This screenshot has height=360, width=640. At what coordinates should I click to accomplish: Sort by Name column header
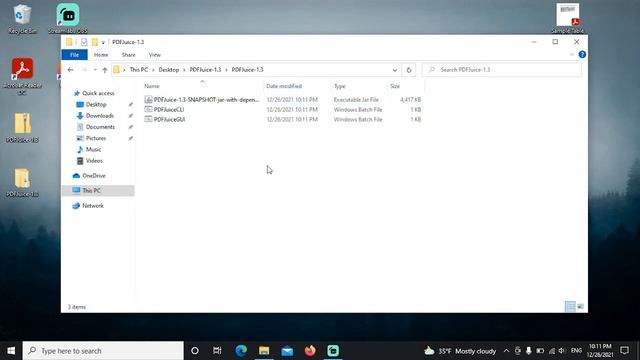pos(202,86)
